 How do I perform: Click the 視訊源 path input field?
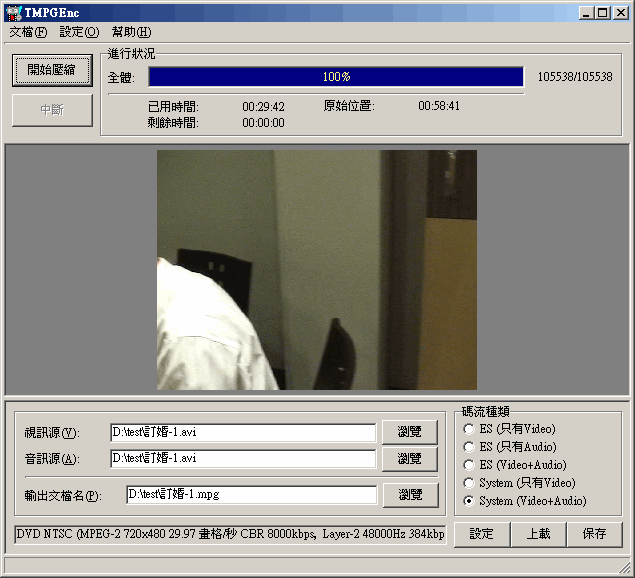pyautogui.click(x=243, y=433)
